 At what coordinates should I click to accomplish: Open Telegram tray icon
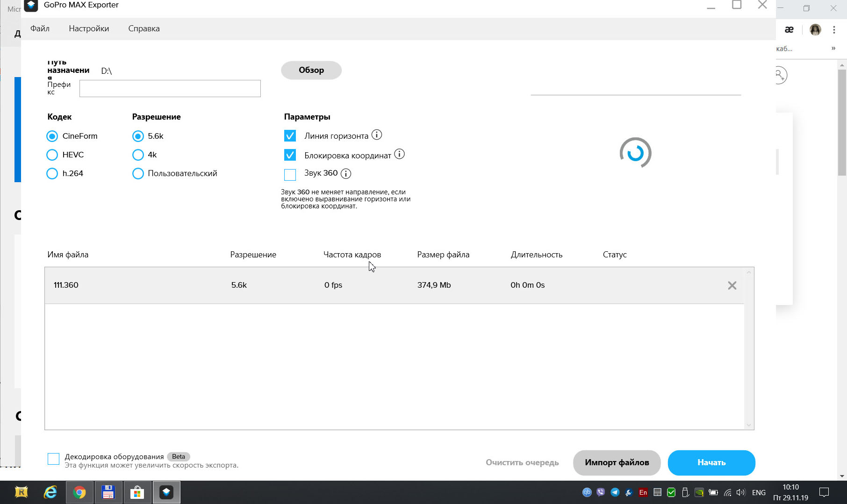pos(615,492)
